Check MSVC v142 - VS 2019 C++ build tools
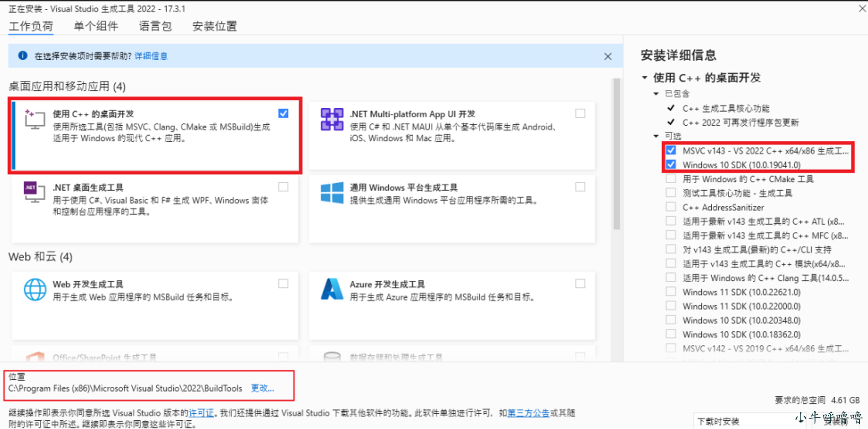Viewport: 868px width, 429px height. [x=671, y=348]
